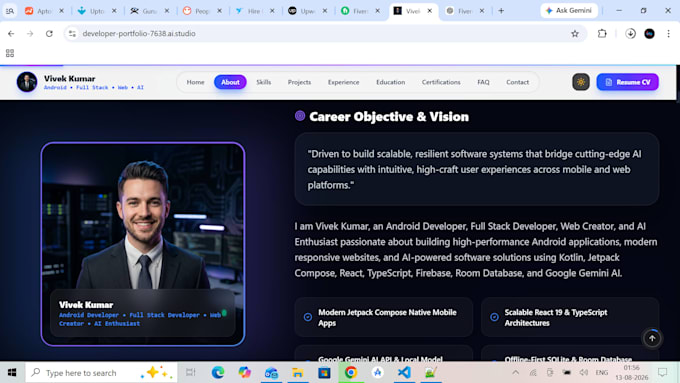Open the Home nav section
680x383 pixels.
point(195,82)
